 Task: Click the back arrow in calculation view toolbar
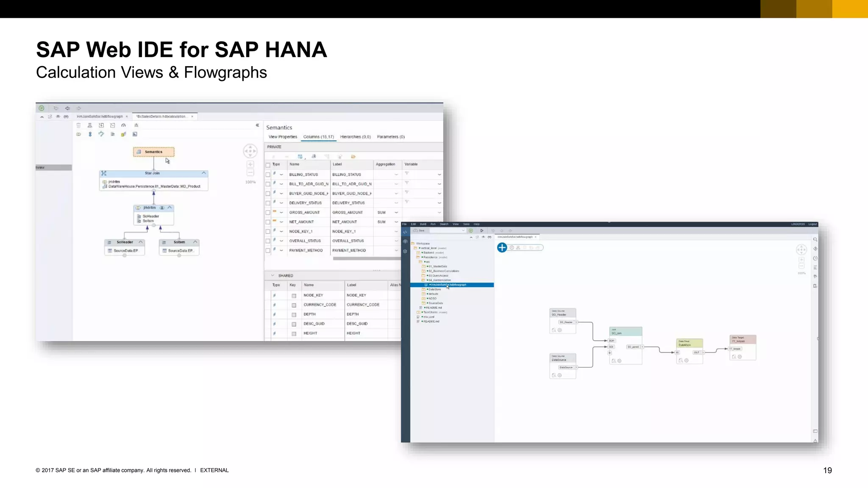(x=67, y=108)
